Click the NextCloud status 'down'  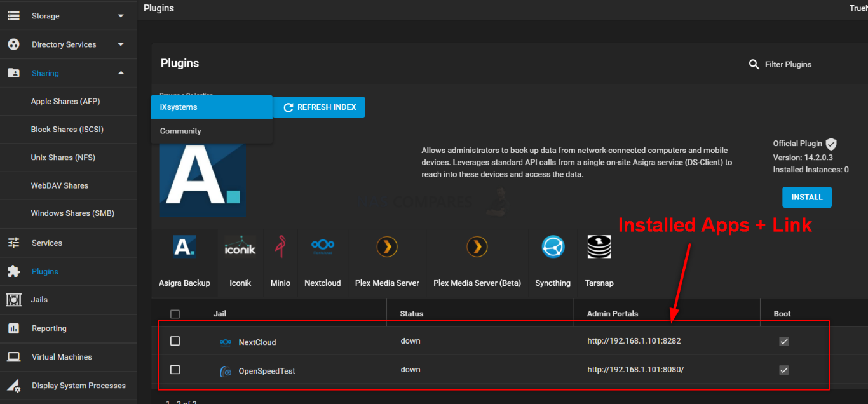(410, 341)
